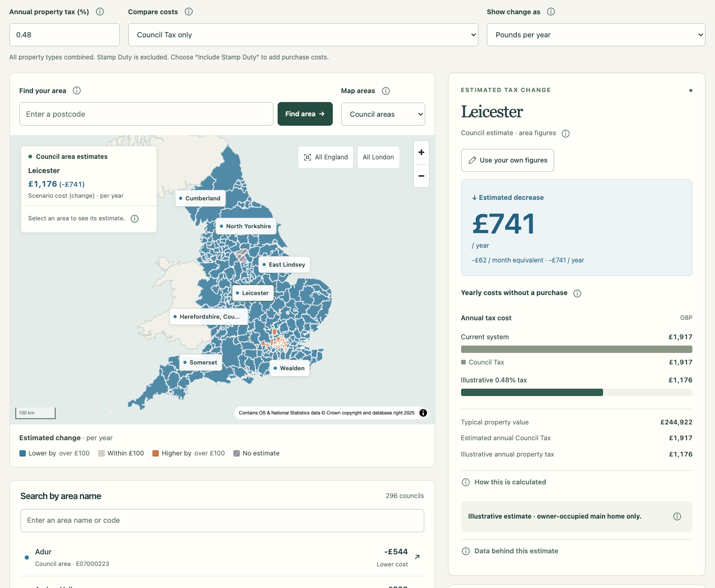Expand How this is calculated
Screen dimensions: 715x588
(x=504, y=482)
